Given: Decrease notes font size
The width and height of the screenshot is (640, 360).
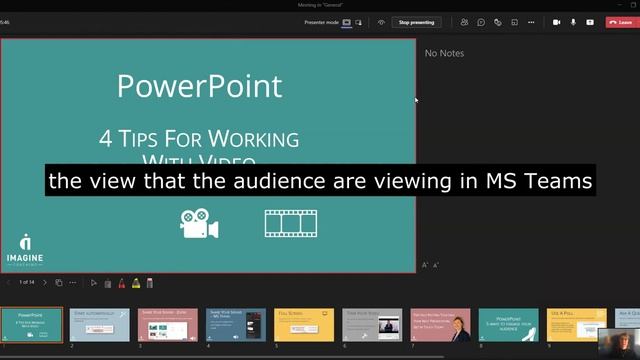Looking at the screenshot, I should click(436, 265).
